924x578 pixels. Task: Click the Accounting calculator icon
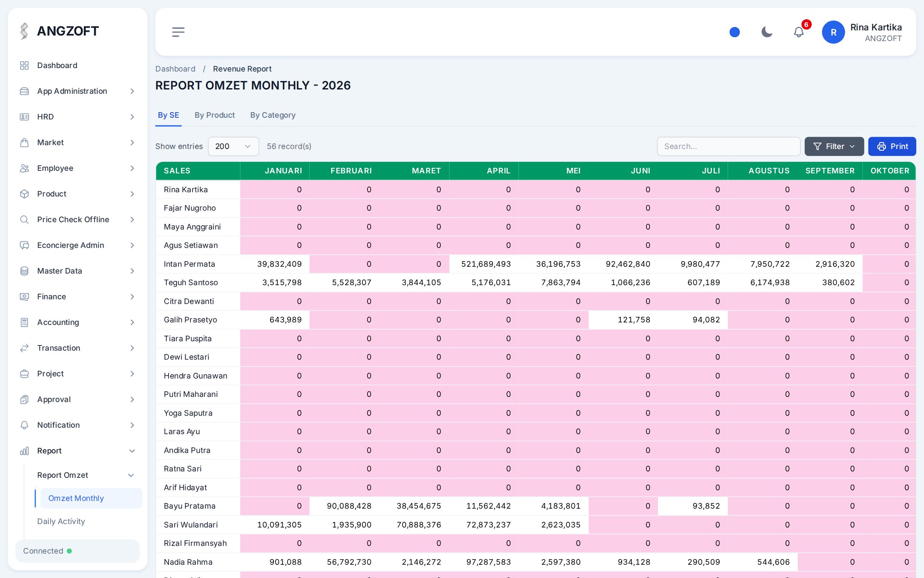coord(24,322)
